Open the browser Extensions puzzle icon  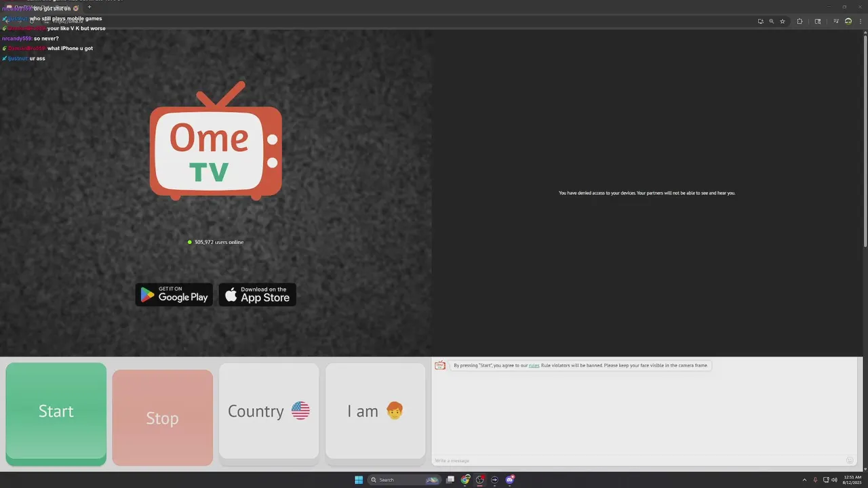(x=800, y=21)
